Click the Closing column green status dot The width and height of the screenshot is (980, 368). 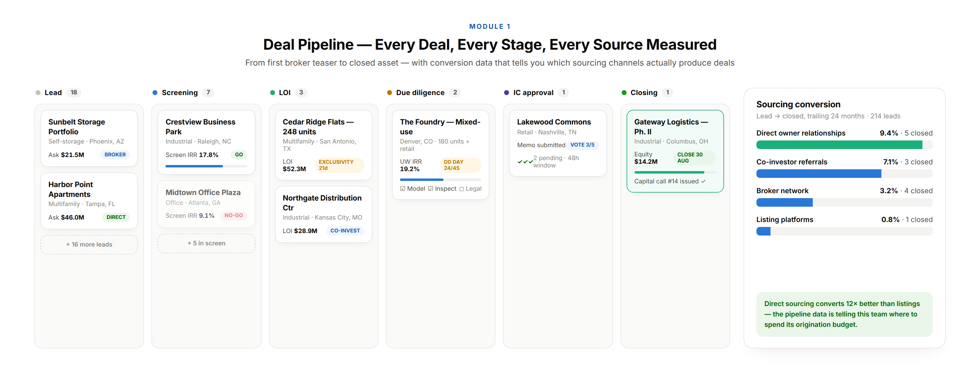(x=624, y=93)
